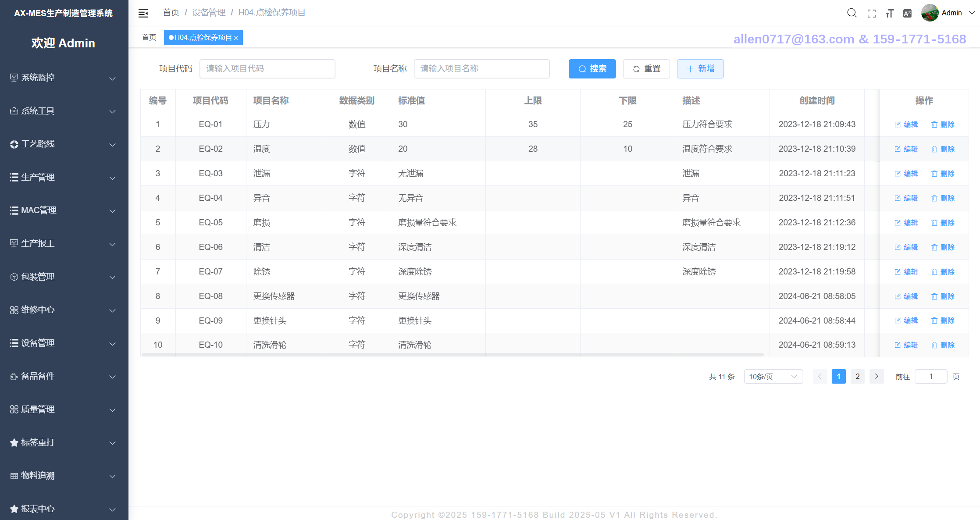Image resolution: width=980 pixels, height=520 pixels.
Task: Open the font size adjustment icon
Action: tap(890, 14)
